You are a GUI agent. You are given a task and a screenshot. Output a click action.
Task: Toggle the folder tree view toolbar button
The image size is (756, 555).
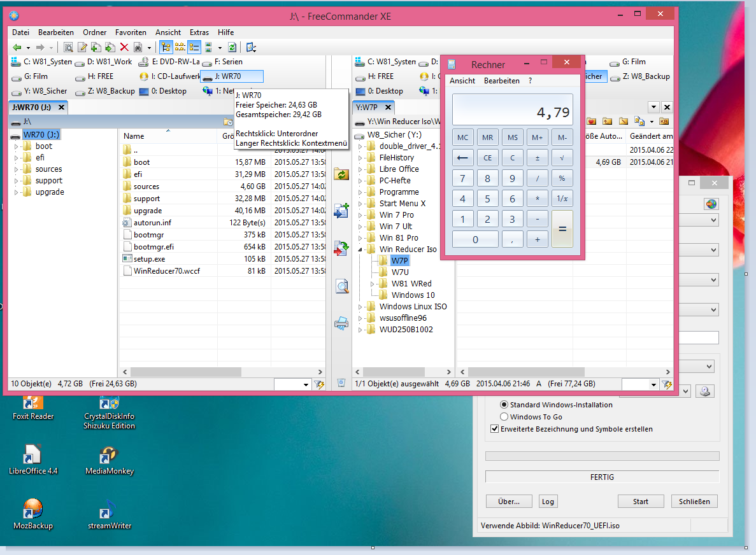(166, 47)
